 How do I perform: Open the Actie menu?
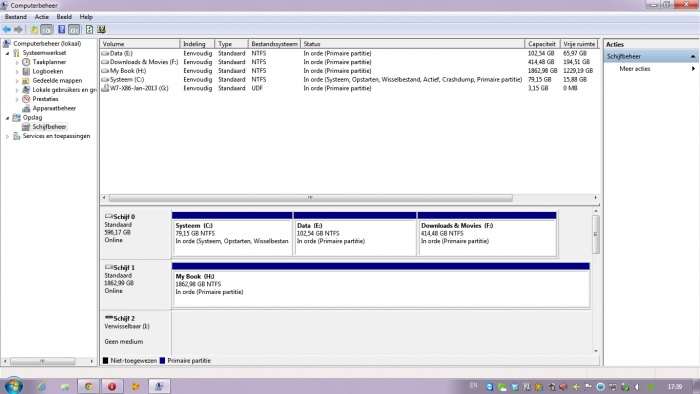42,17
